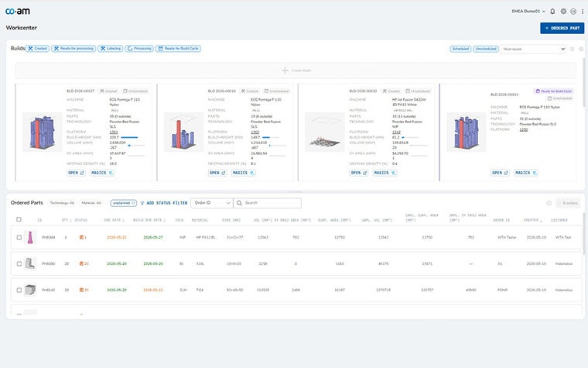This screenshot has height=368, width=588.
Task: Click build height bar of BLD 2026-00032
Action: click(410, 137)
